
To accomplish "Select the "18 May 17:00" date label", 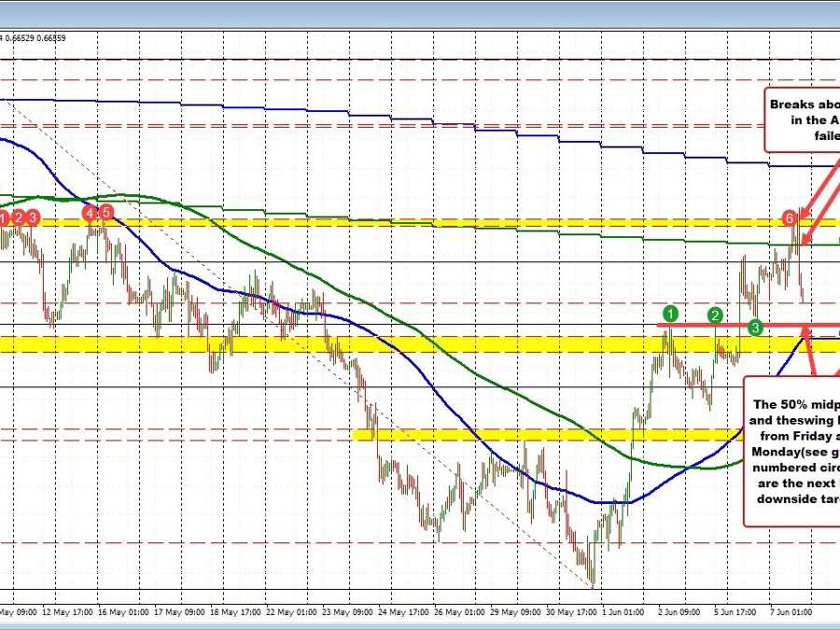I will tap(235, 611).
